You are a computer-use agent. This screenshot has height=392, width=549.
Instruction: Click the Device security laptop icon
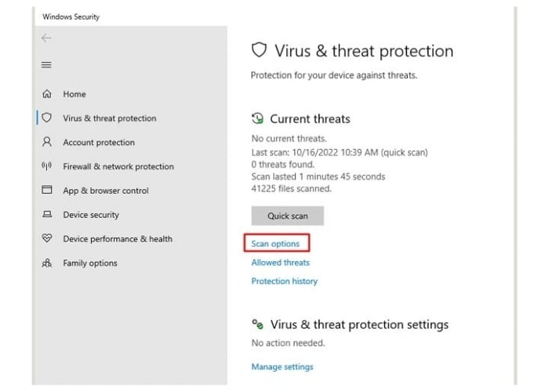[x=46, y=215]
